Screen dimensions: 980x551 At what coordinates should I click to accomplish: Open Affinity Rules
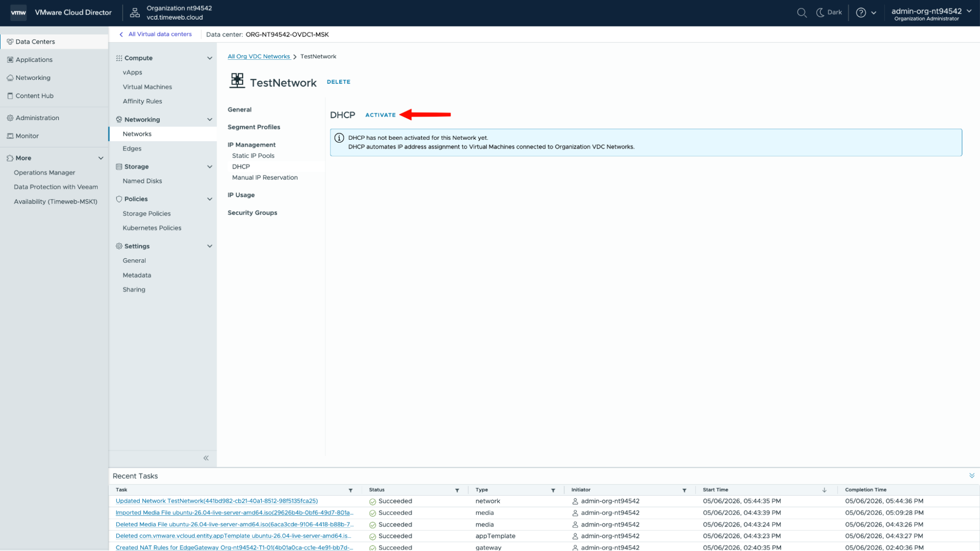point(142,101)
